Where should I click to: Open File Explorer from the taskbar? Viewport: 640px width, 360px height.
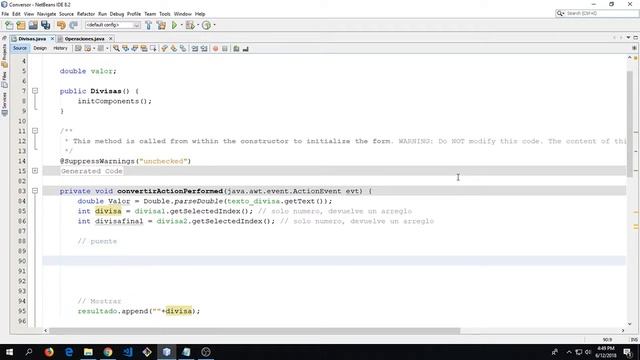88,352
